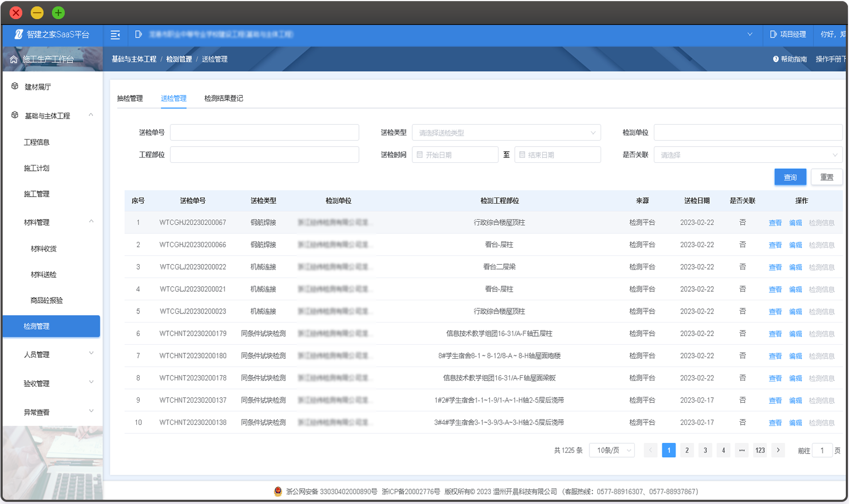Viewport: 849px width, 504px height.
Task: Go to previous page arrow
Action: (651, 450)
